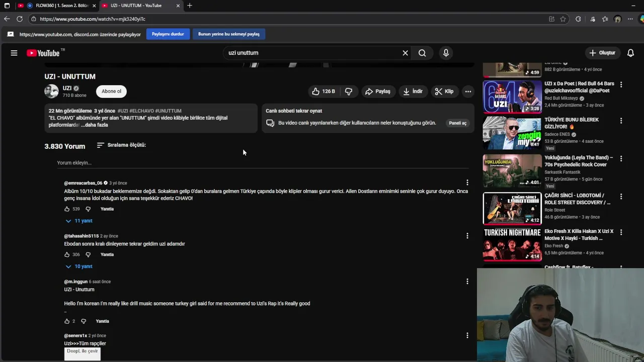Open favorites list icon in toolbar
This screenshot has height=362, width=644.
point(605,19)
